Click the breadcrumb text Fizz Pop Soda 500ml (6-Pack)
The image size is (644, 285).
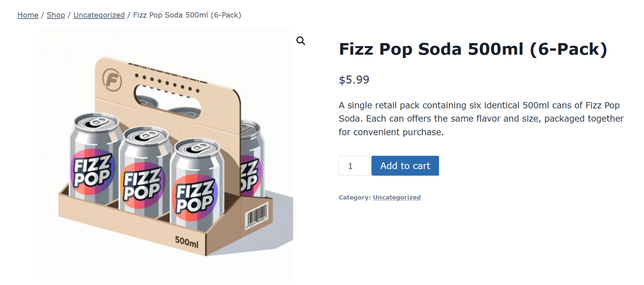click(x=187, y=15)
